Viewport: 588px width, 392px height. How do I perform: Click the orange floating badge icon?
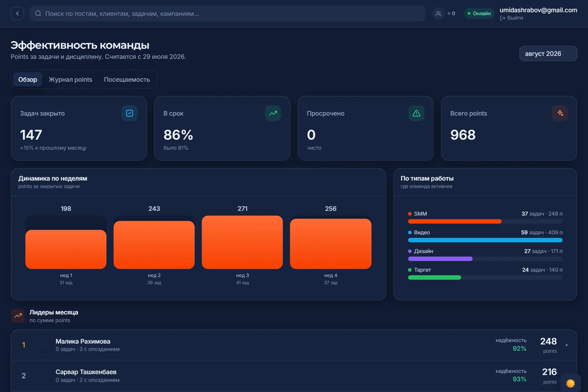[570, 383]
